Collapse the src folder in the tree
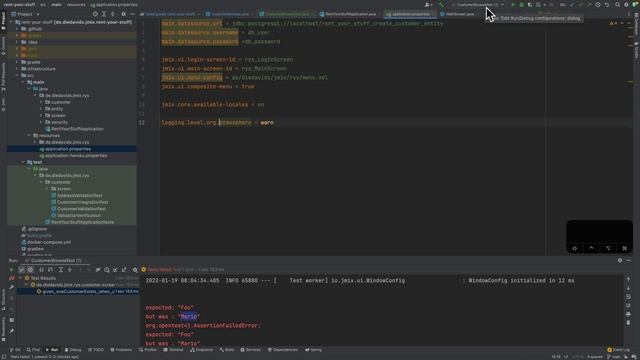The width and height of the screenshot is (640, 360). (x=17, y=76)
